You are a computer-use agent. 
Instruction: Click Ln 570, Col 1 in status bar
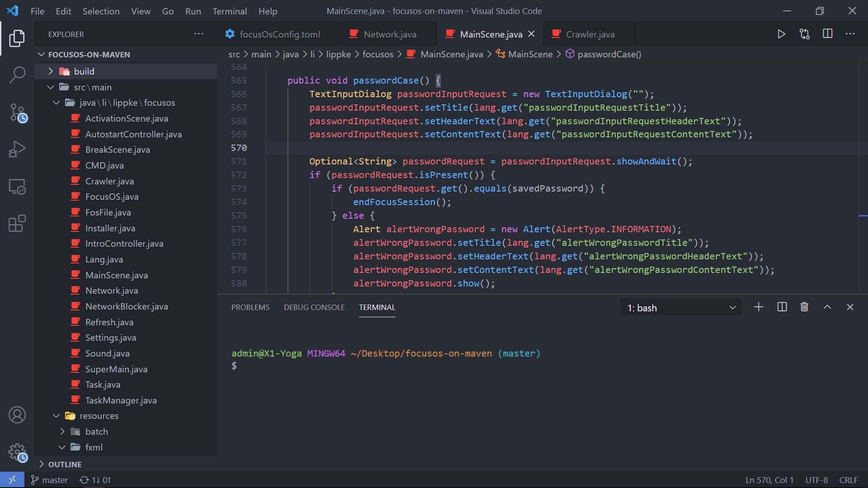[x=769, y=480]
